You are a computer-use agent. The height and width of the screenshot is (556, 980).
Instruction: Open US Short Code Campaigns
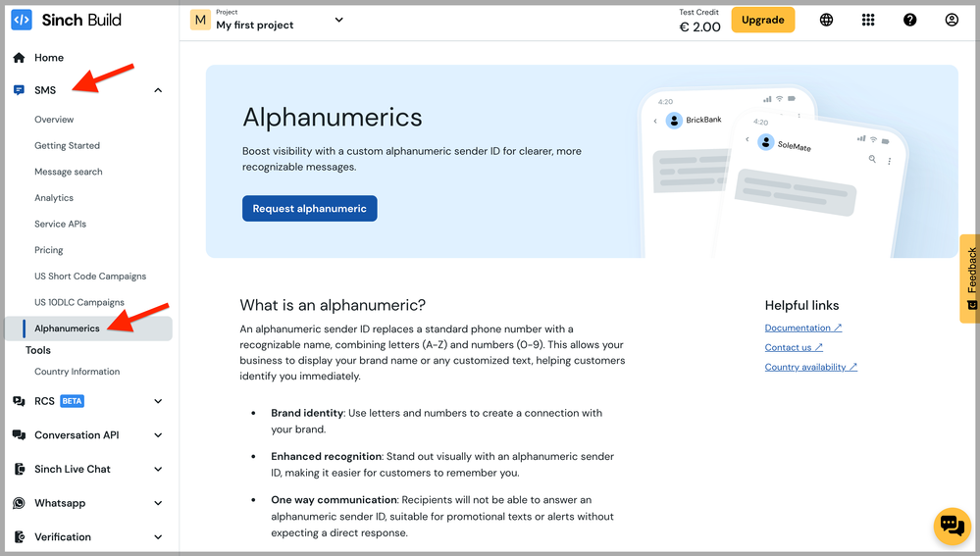tap(90, 277)
